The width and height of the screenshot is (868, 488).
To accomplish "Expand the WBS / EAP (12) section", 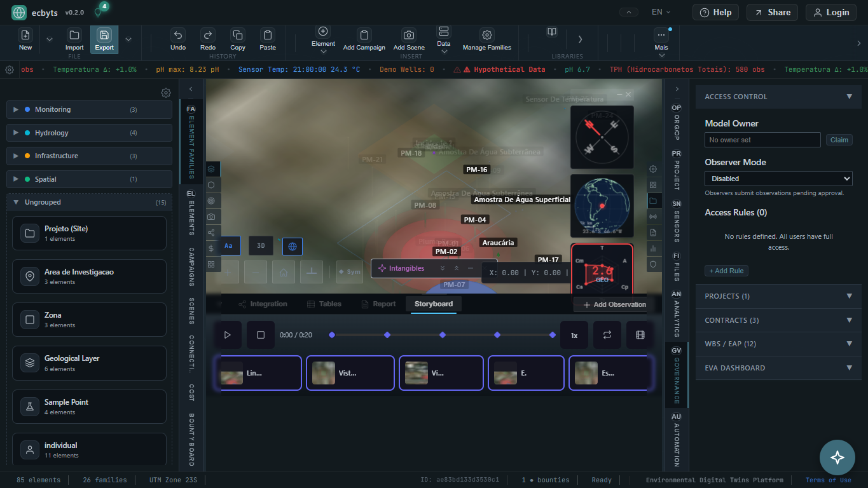I will coord(778,344).
